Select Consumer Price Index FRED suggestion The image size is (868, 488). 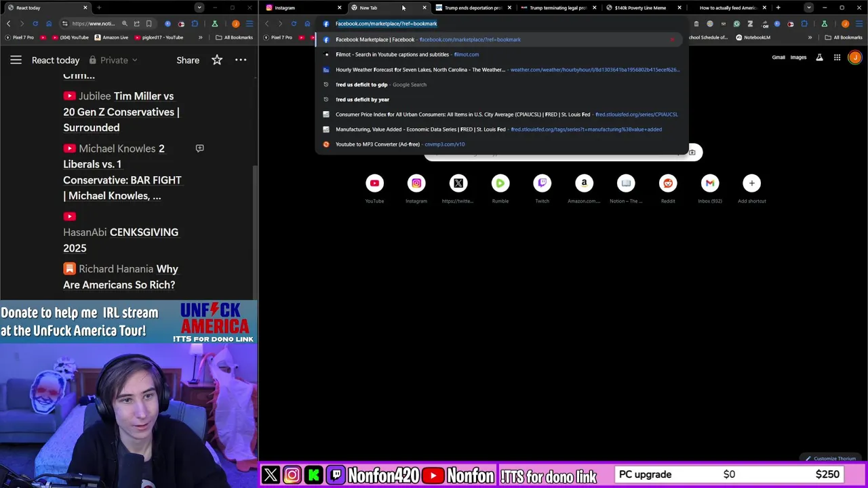500,114
